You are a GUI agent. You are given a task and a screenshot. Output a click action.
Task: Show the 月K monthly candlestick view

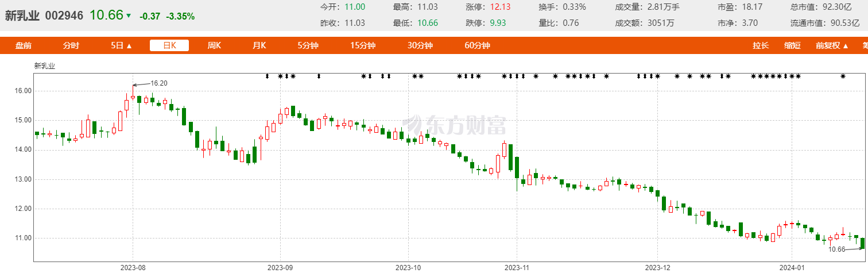[x=259, y=46]
